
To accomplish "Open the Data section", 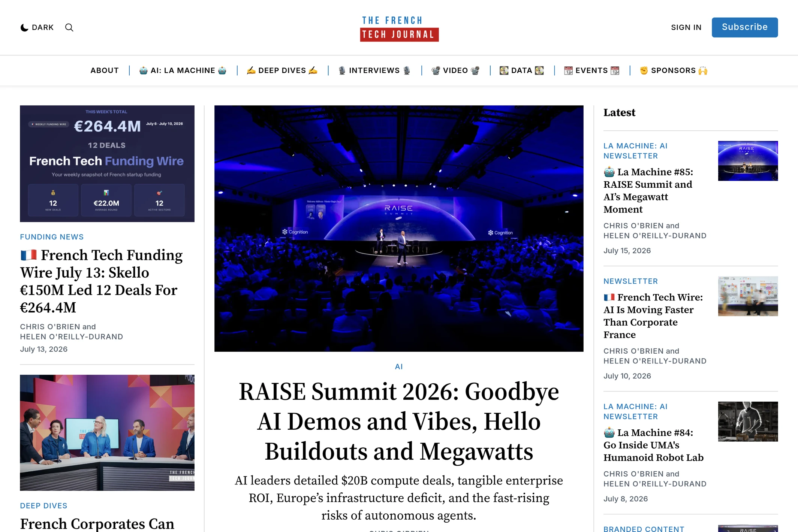I will pos(522,70).
